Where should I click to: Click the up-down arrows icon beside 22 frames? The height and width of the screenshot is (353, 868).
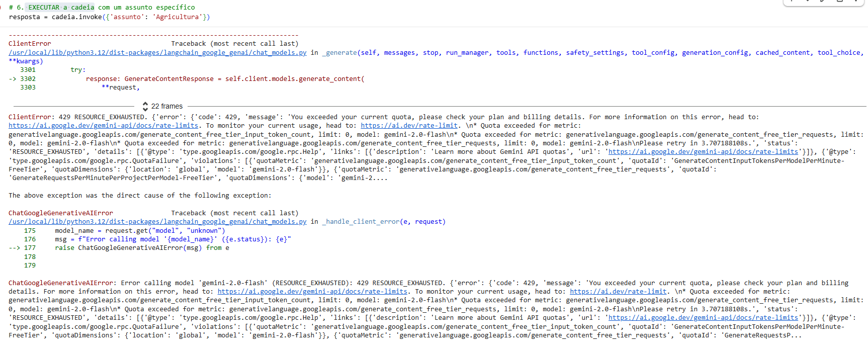coord(145,106)
